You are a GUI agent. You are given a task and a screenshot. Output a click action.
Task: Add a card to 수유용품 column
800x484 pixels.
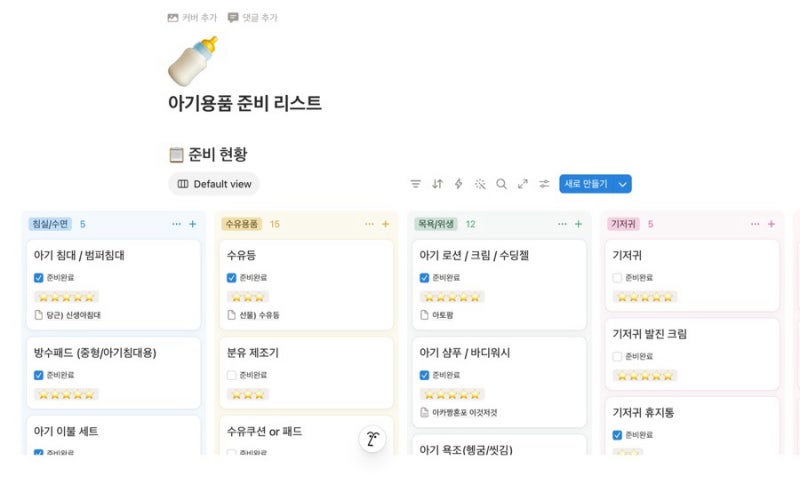tap(386, 224)
